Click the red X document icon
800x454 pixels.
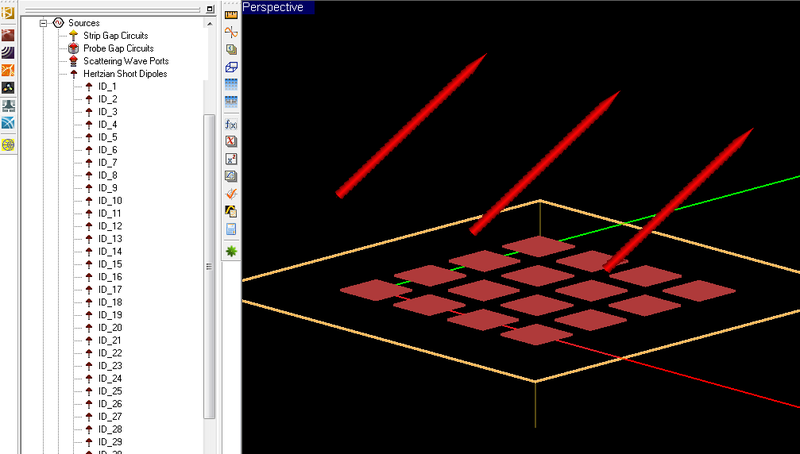(231, 141)
